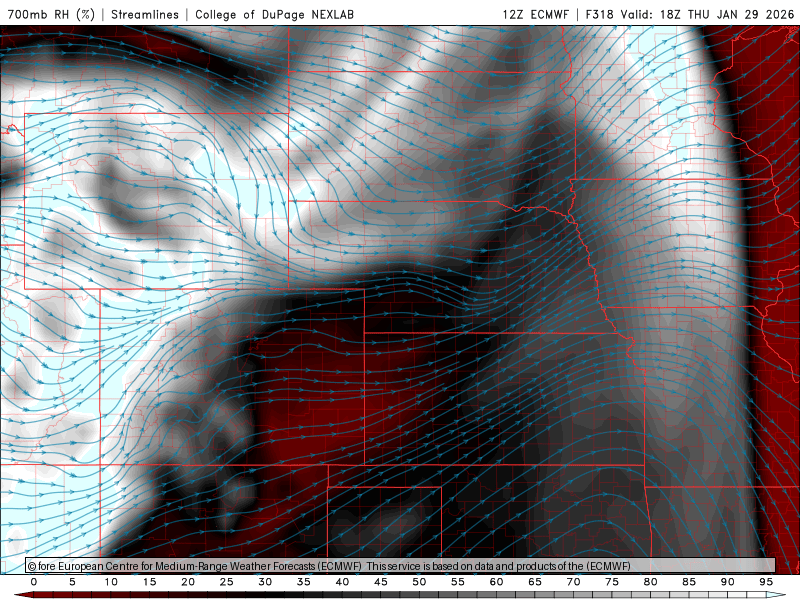Click the "60" percent scale label
The width and height of the screenshot is (800, 600).
pyautogui.click(x=496, y=582)
